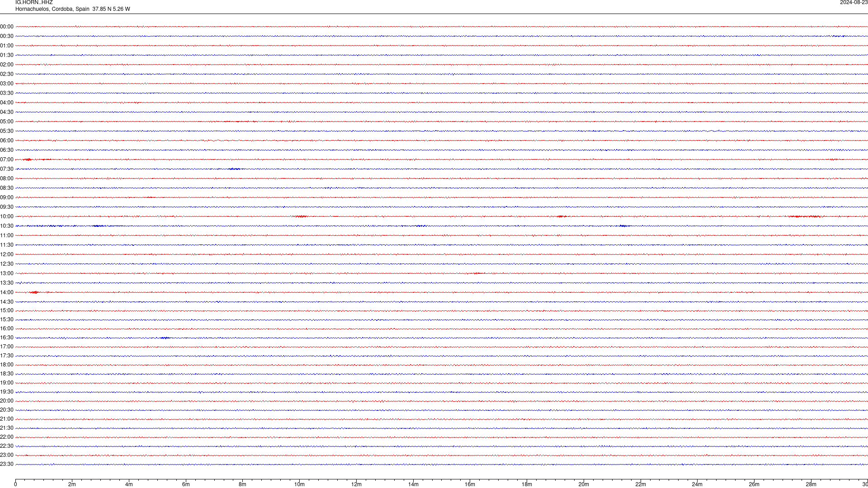
Task: Select the 23:30 trace time label
Action: (x=7, y=464)
